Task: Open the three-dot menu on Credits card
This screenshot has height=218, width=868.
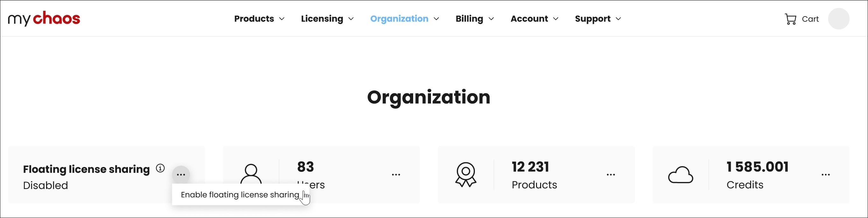Action: (x=826, y=175)
